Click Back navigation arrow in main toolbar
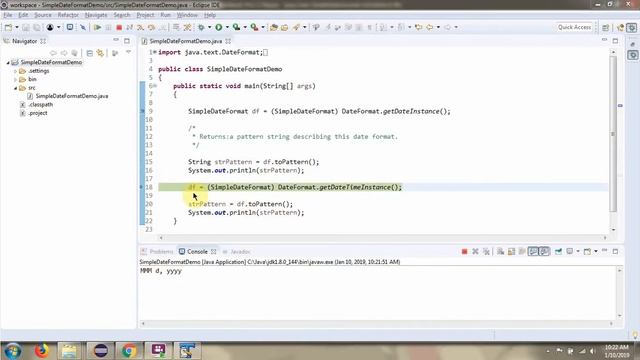This screenshot has width=640, height=360. [x=430, y=27]
